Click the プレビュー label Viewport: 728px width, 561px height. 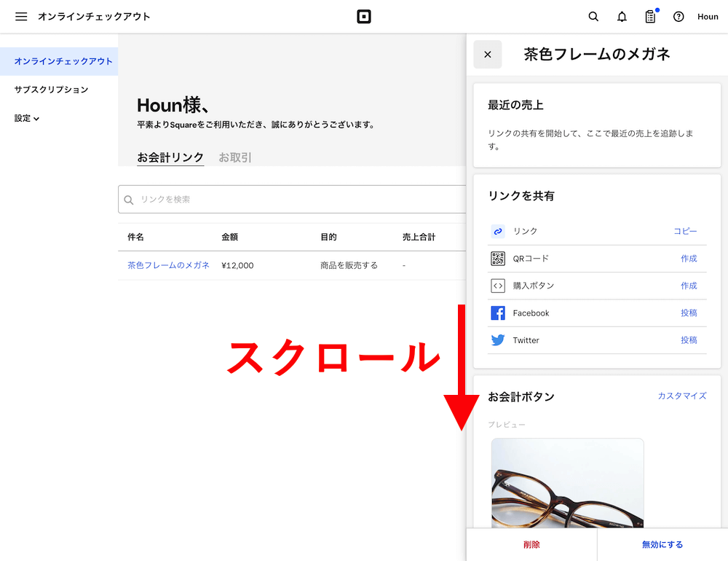point(507,425)
